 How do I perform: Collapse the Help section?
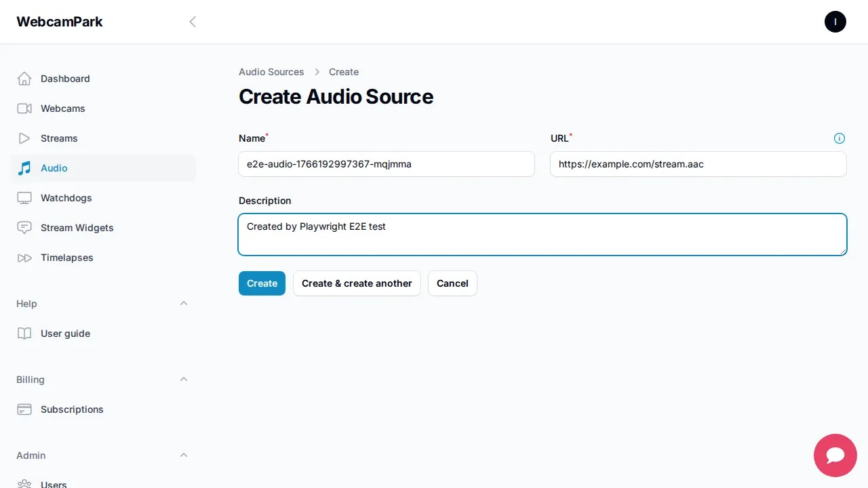pyautogui.click(x=184, y=304)
